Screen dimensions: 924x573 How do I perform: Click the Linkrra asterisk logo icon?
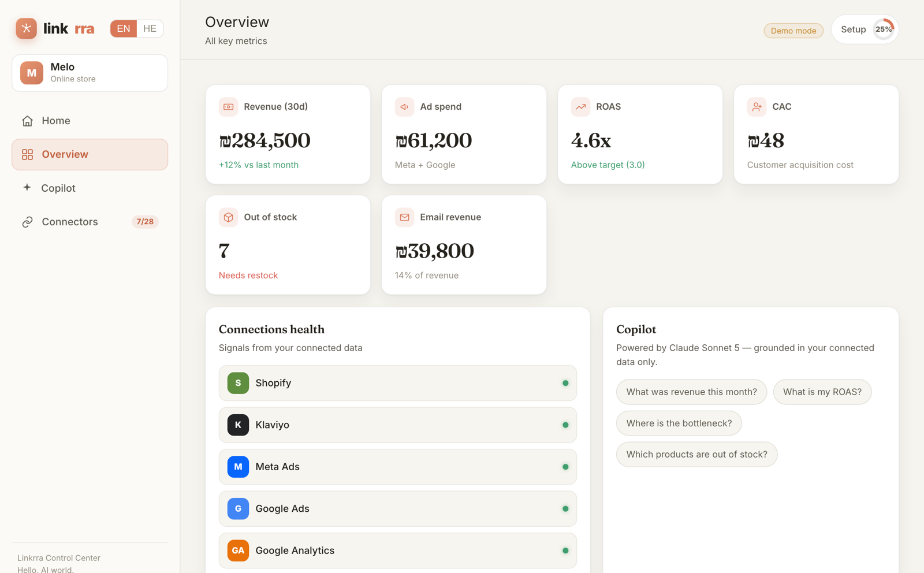click(26, 28)
